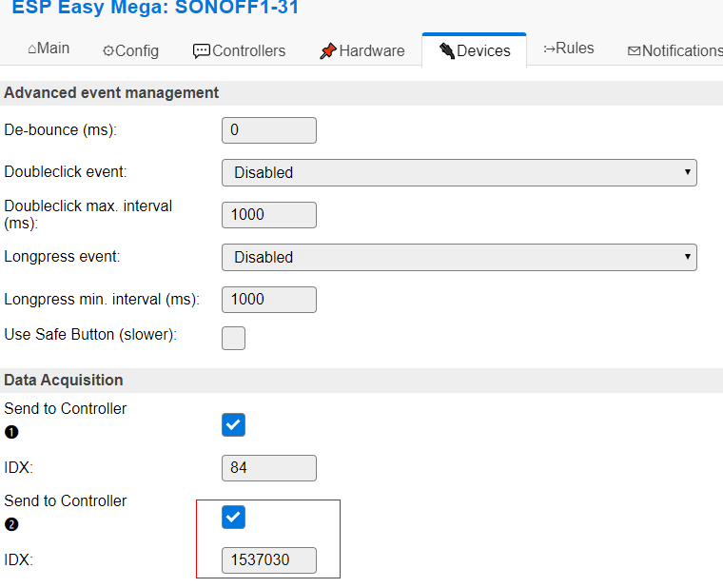
Task: Open the Notifications tab
Action: (x=674, y=50)
